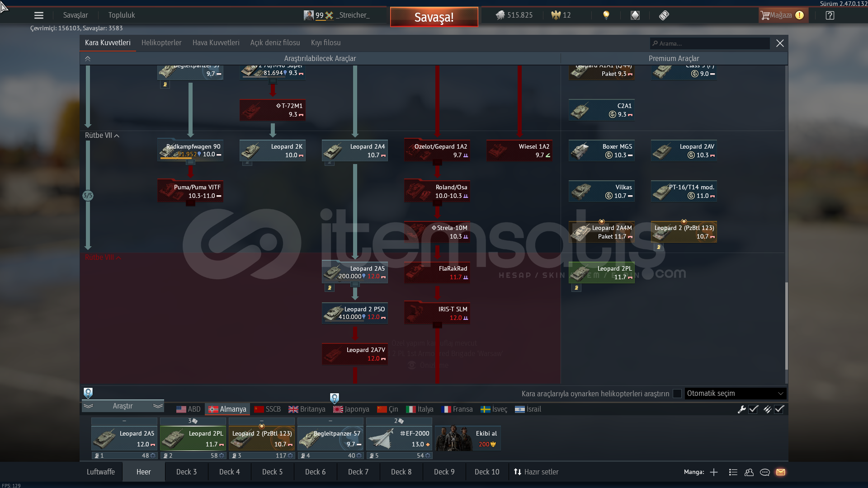The height and width of the screenshot is (488, 868).
Task: Open the glowing mail envelope icon
Action: (x=781, y=472)
